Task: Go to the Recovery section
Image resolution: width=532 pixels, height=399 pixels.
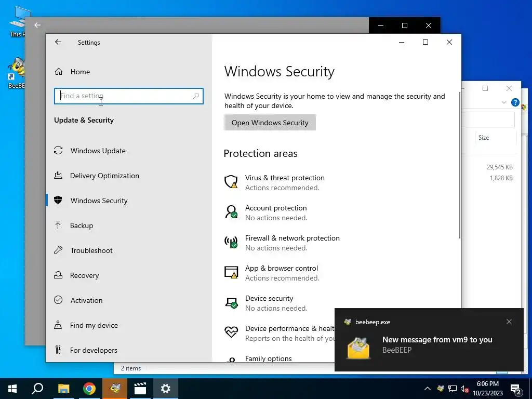Action: [x=85, y=275]
